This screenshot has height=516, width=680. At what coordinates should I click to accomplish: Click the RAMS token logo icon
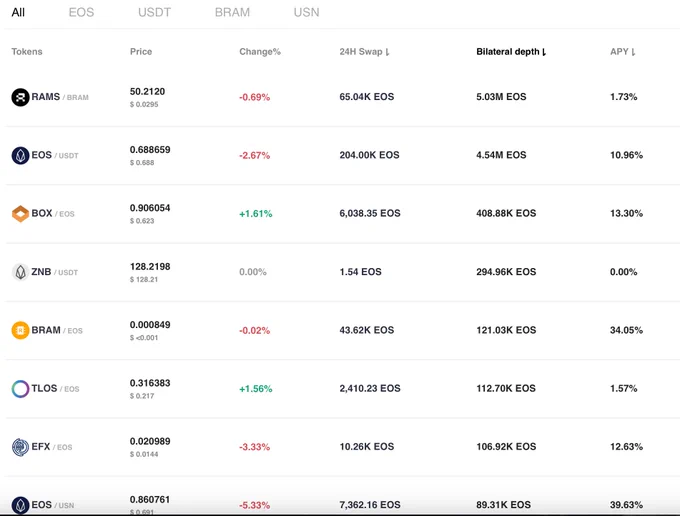coord(20,97)
